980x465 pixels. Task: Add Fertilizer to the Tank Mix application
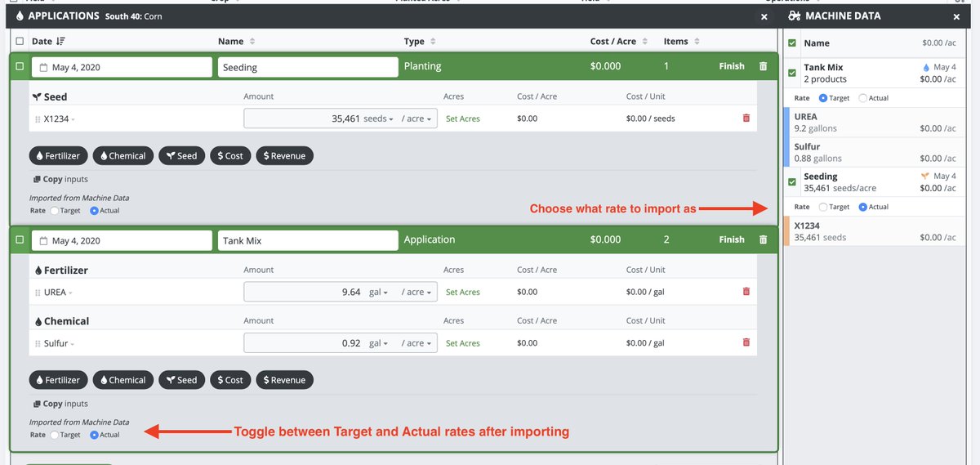(x=58, y=380)
